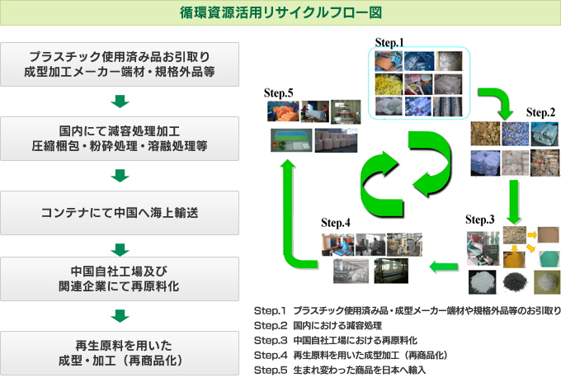
Task: Select the コンテナにて中国へ海上輸送 flow box
Action: coord(120,212)
